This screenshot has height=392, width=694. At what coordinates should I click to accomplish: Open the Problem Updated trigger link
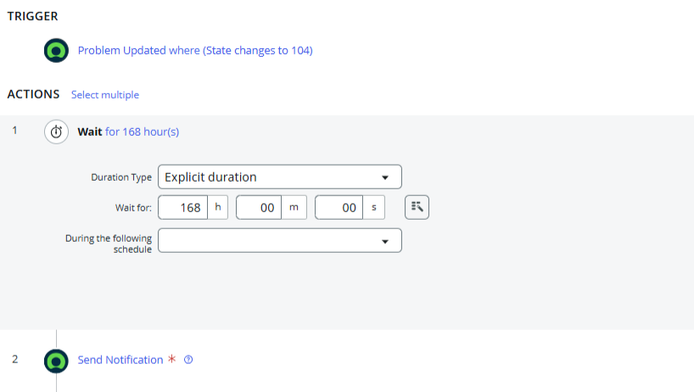point(195,50)
